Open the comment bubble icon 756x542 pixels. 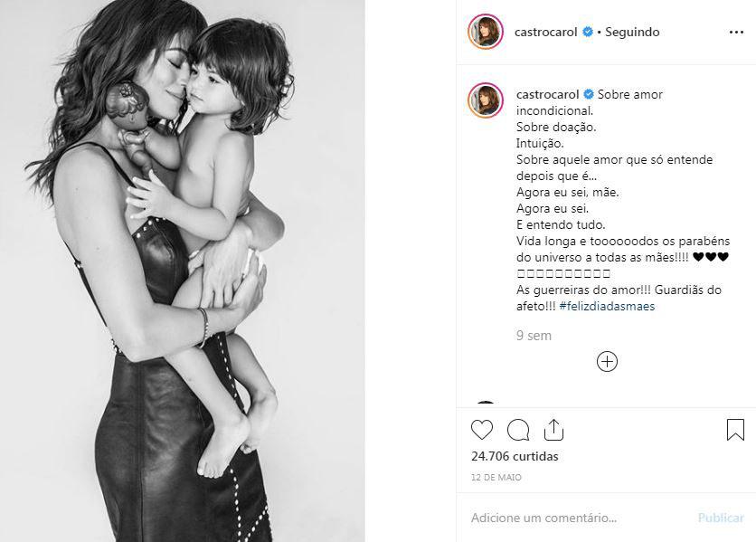(x=518, y=430)
